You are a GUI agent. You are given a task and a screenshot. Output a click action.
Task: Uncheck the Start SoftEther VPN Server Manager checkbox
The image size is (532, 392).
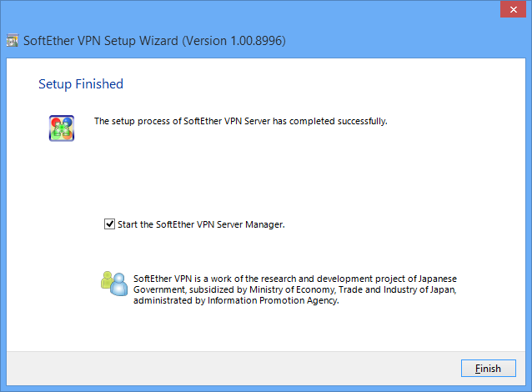(109, 224)
